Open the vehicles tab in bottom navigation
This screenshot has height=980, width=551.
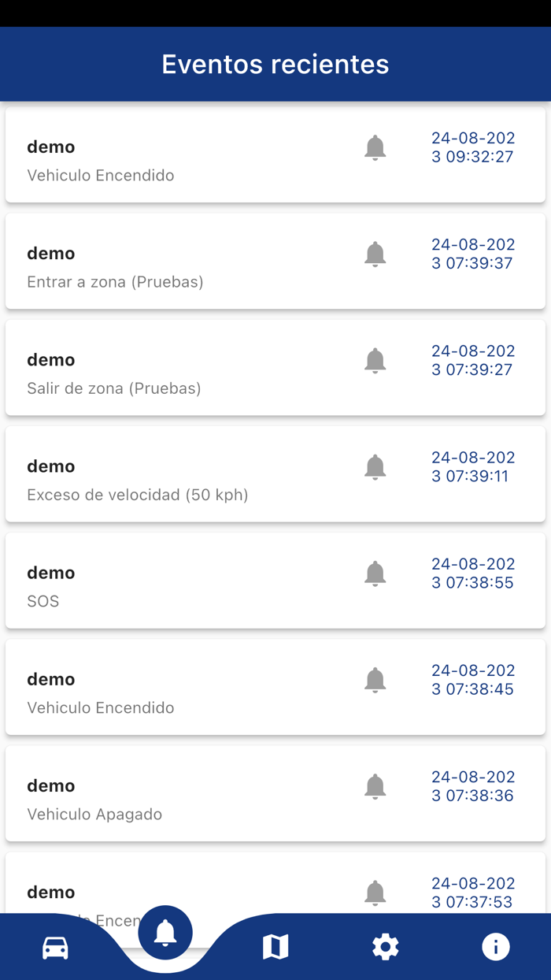click(x=55, y=946)
